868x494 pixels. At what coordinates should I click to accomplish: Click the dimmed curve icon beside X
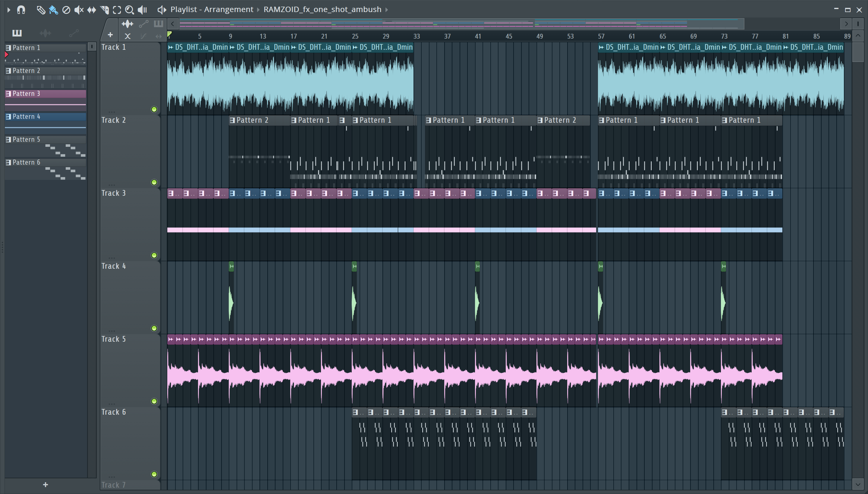pyautogui.click(x=143, y=36)
